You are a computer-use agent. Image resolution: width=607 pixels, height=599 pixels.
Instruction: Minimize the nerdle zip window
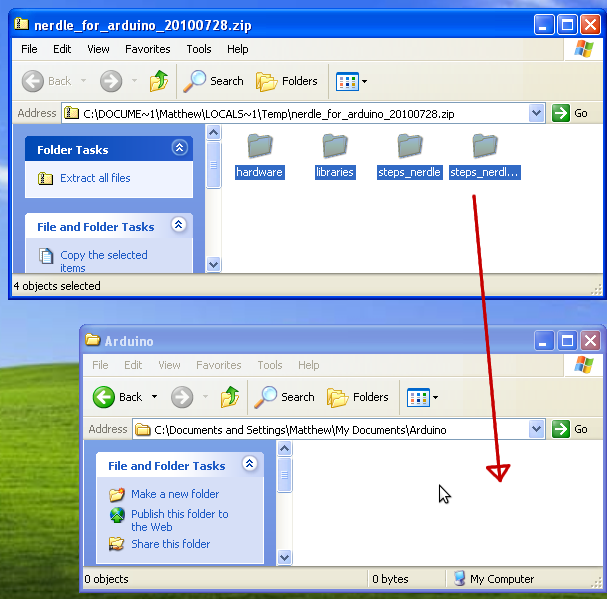[544, 25]
